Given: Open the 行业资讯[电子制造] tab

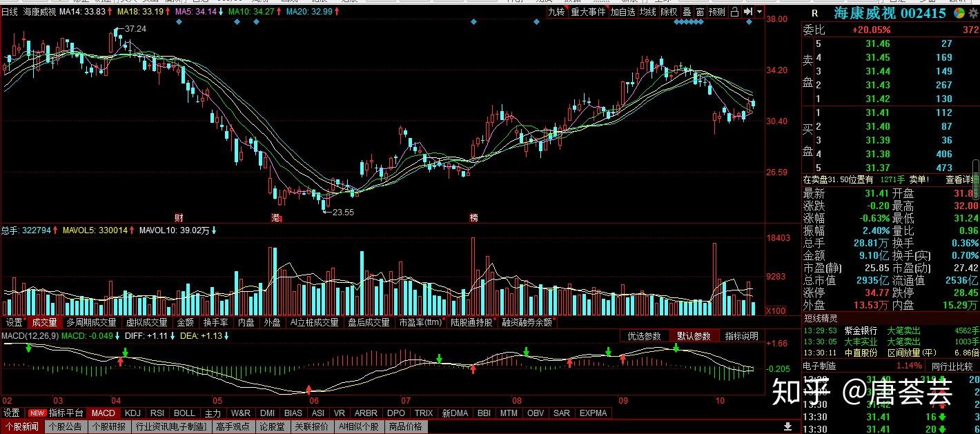Looking at the screenshot, I should click(171, 427).
